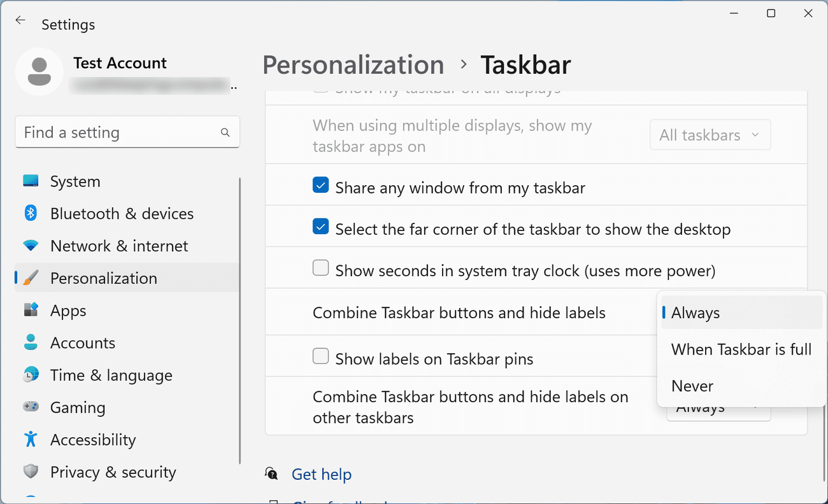Open Bluetooth & devices via its icon
This screenshot has height=504, width=828.
pyautogui.click(x=31, y=214)
